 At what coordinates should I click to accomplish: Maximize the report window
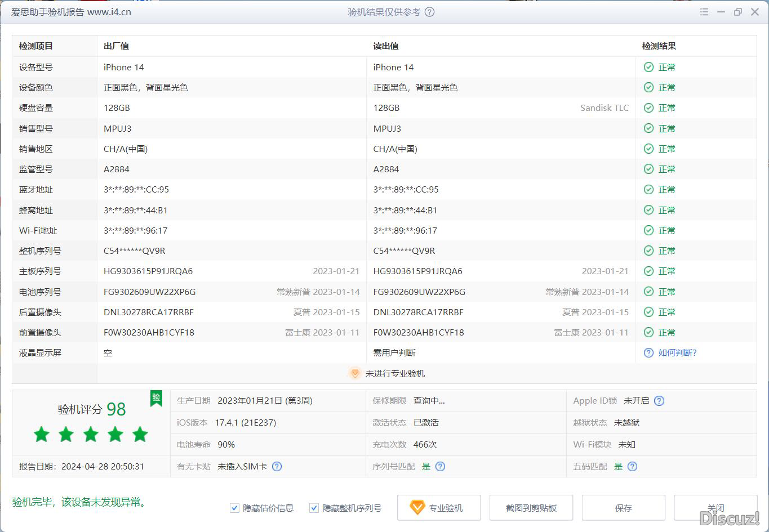[738, 12]
